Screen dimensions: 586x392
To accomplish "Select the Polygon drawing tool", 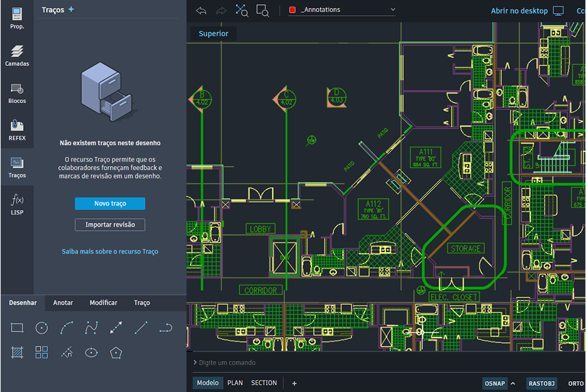I will pos(117,352).
